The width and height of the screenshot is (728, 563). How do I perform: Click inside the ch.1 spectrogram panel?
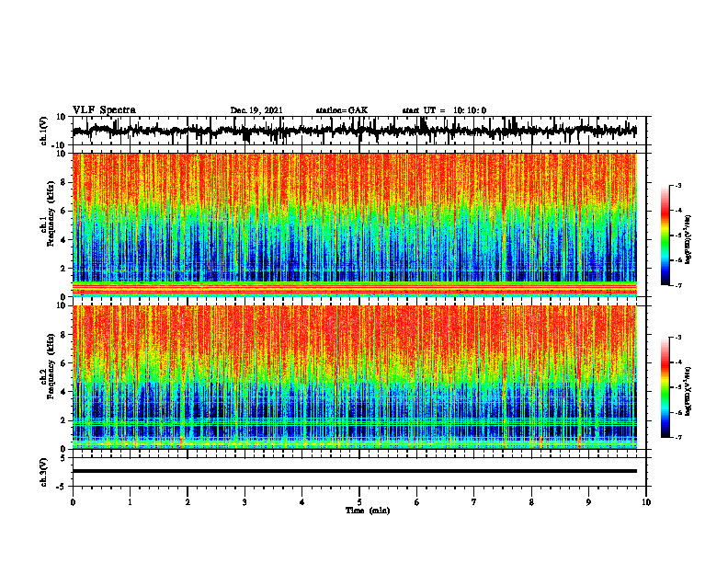pyautogui.click(x=354, y=224)
